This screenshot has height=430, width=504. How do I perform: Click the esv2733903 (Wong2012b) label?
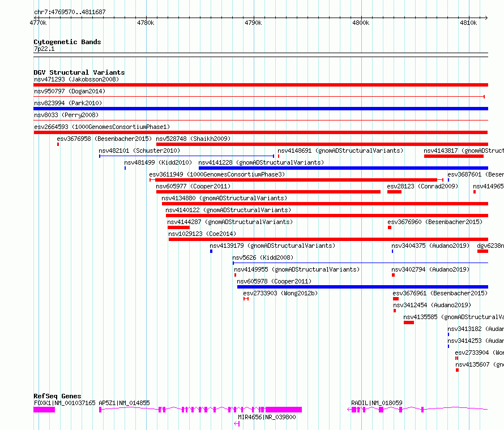280,293
